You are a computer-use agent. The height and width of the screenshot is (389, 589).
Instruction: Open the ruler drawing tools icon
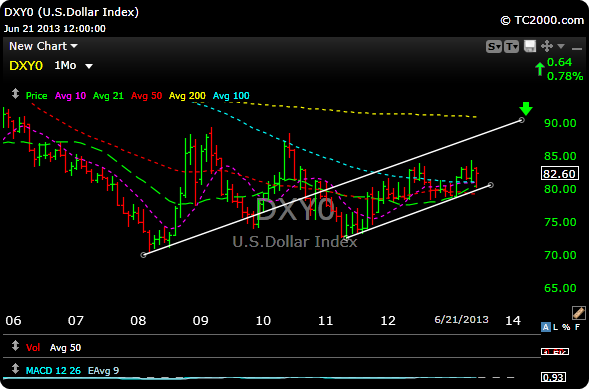point(578,313)
